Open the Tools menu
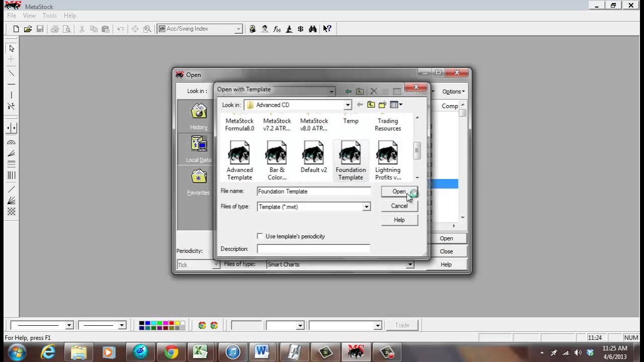Screen dimensions: 644x362 pos(49,16)
